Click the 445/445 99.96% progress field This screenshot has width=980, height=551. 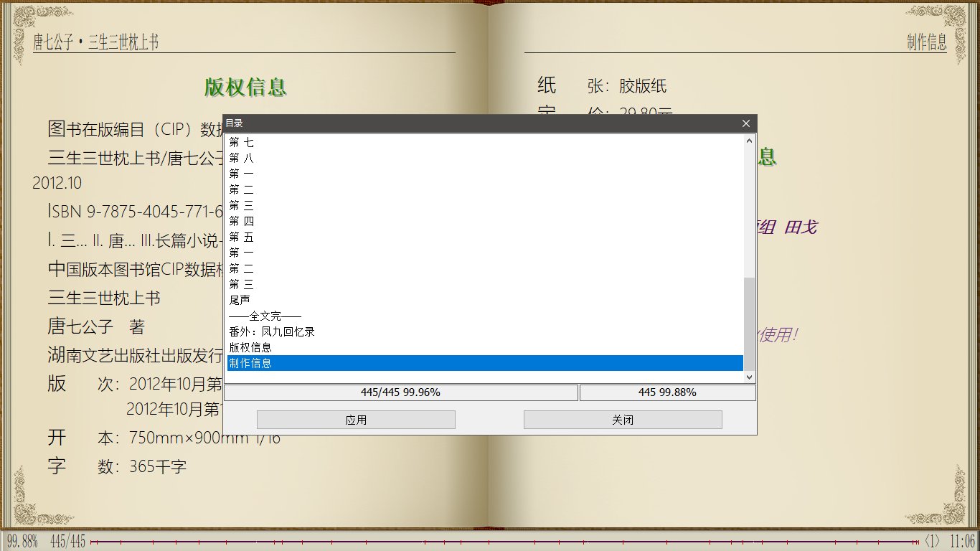[400, 392]
